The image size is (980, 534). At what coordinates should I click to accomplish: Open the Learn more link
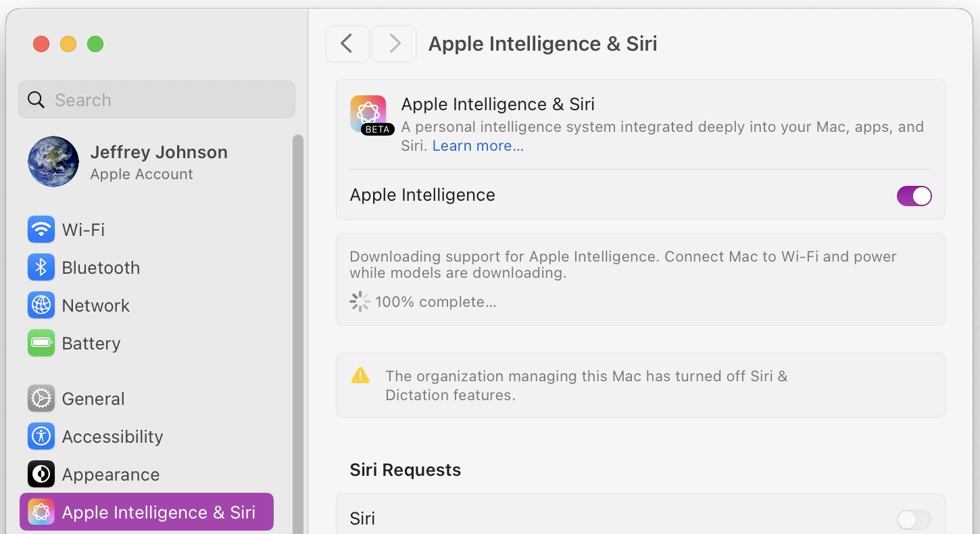tap(477, 145)
